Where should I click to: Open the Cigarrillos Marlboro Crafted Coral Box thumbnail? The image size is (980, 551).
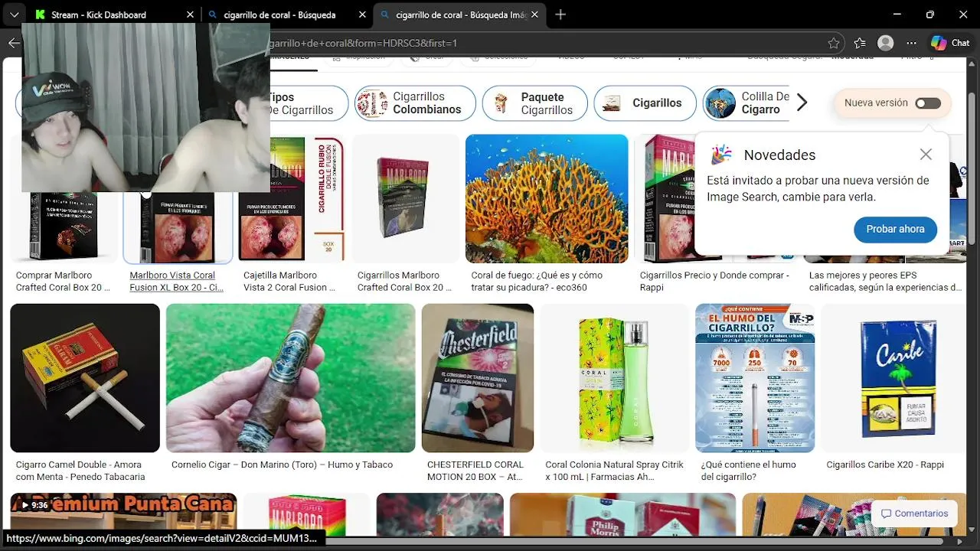pos(406,199)
